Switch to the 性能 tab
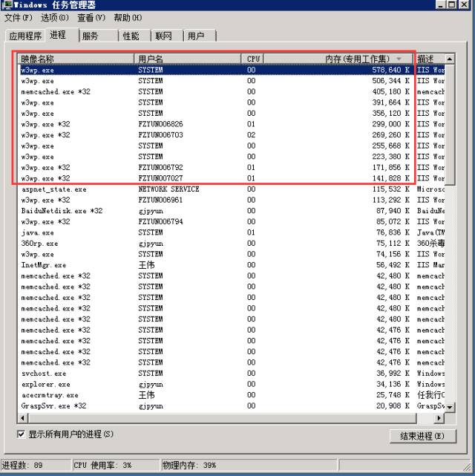This screenshot has height=476, width=475. [x=131, y=36]
